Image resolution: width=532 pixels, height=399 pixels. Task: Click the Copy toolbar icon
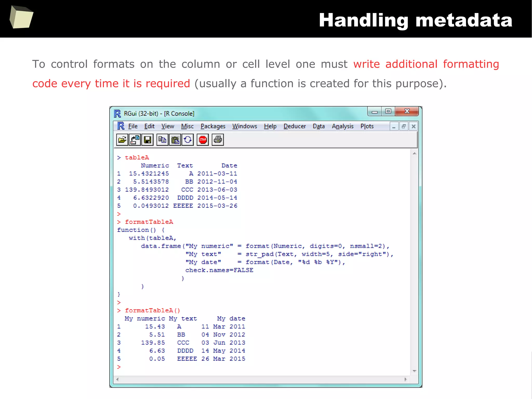163,140
